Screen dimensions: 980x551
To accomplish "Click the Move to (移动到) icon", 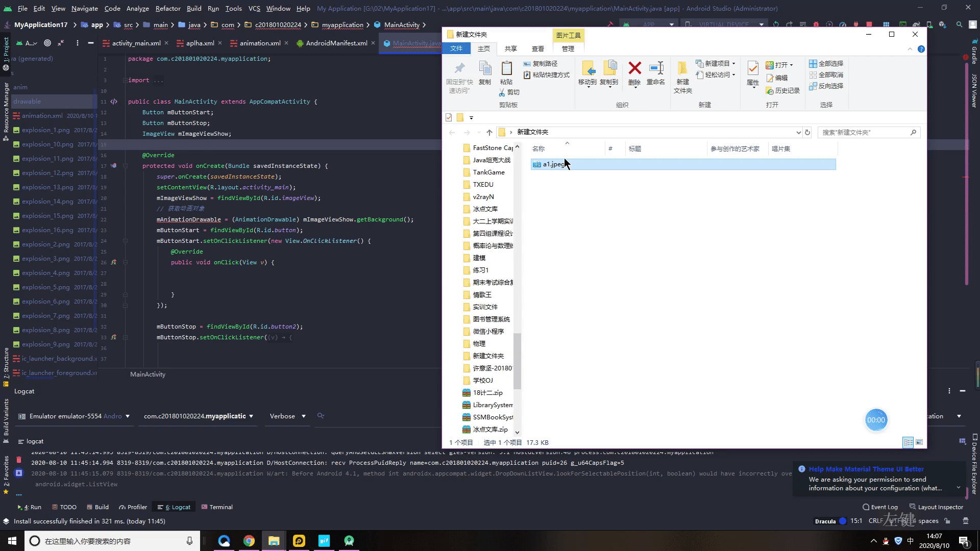I will (587, 68).
